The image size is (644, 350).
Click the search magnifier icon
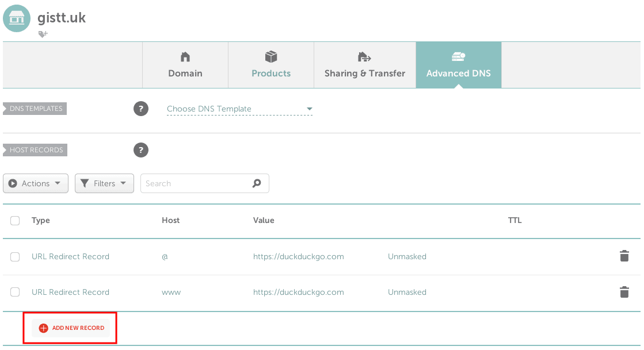coord(257,183)
